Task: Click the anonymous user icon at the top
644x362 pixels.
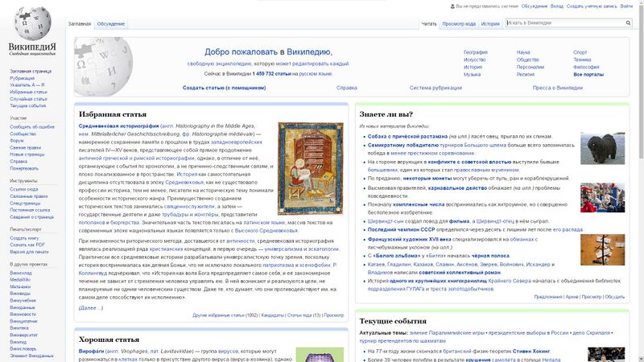Action: 452,6
